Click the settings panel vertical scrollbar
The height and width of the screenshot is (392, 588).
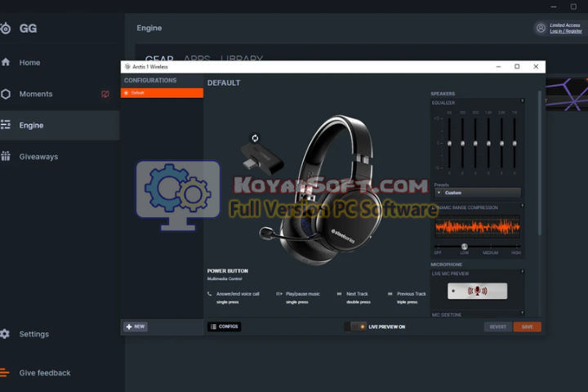tap(540, 163)
